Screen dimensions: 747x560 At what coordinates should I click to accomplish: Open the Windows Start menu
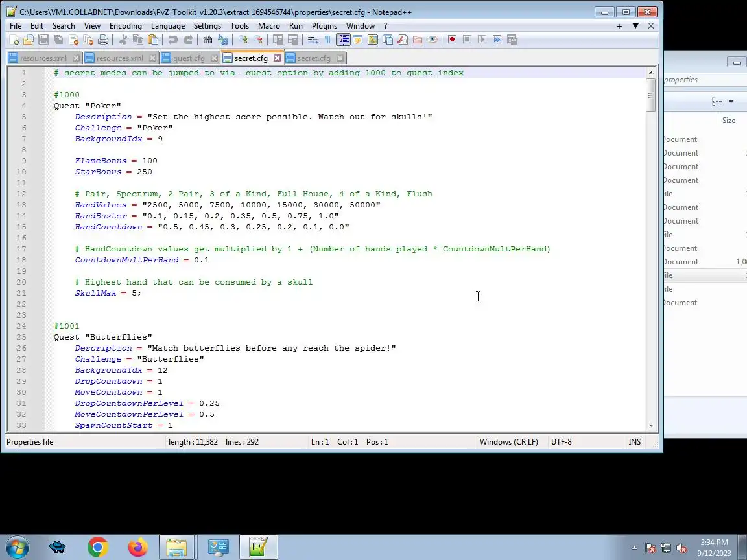pos(17,547)
